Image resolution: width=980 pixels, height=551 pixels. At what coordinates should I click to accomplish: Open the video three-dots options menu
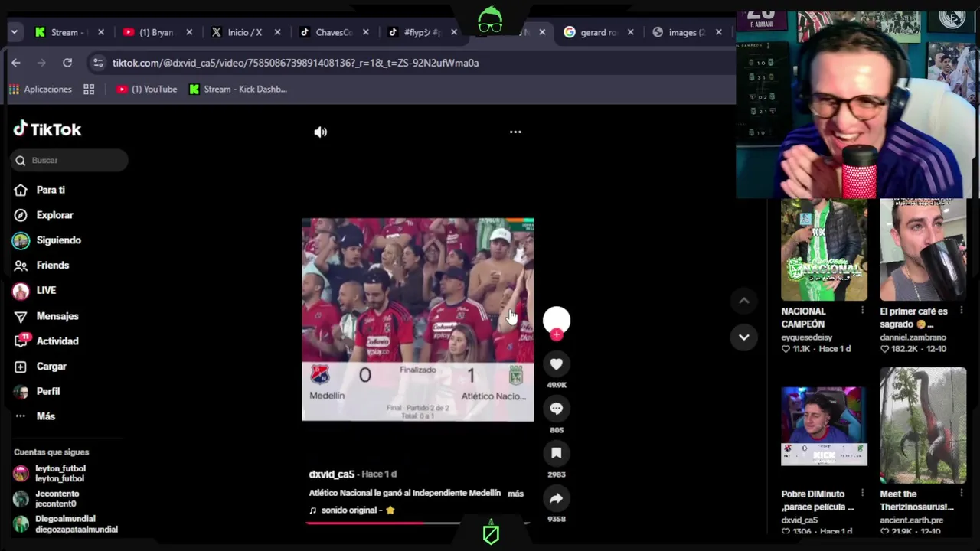(x=515, y=132)
